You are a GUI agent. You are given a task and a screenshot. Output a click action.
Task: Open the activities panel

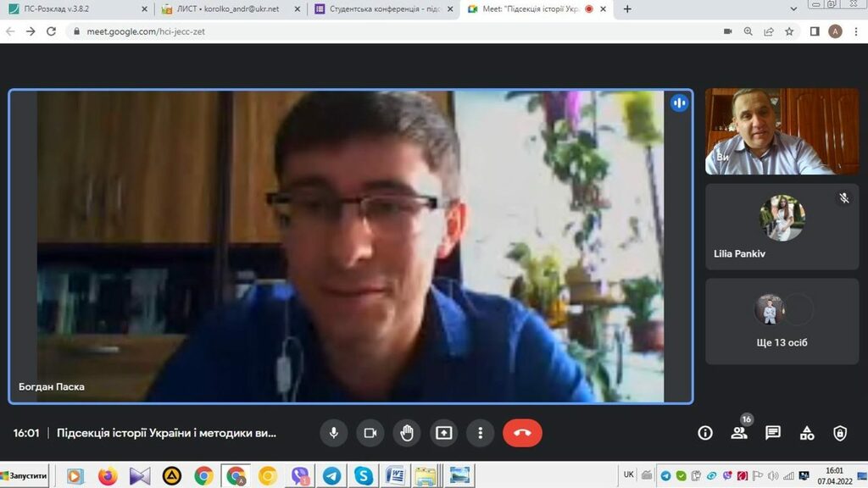click(x=807, y=433)
